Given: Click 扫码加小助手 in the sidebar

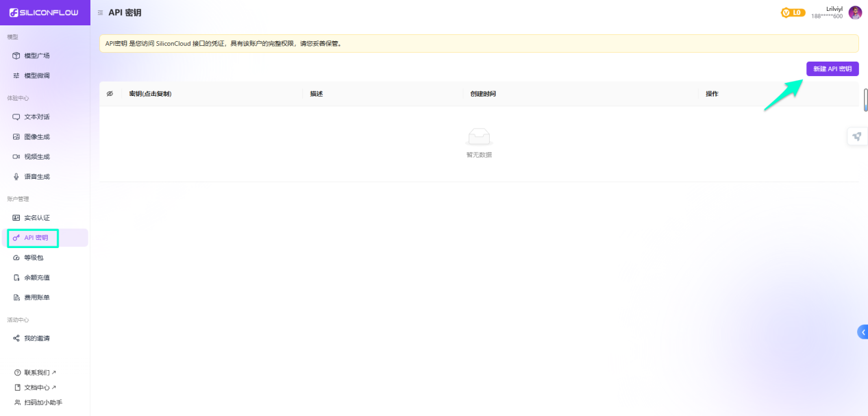Looking at the screenshot, I should 42,402.
